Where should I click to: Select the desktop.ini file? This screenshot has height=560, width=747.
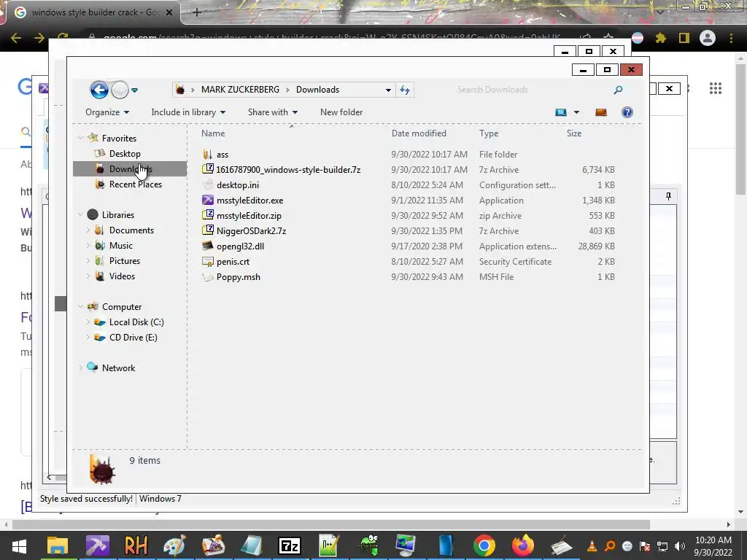coord(238,184)
